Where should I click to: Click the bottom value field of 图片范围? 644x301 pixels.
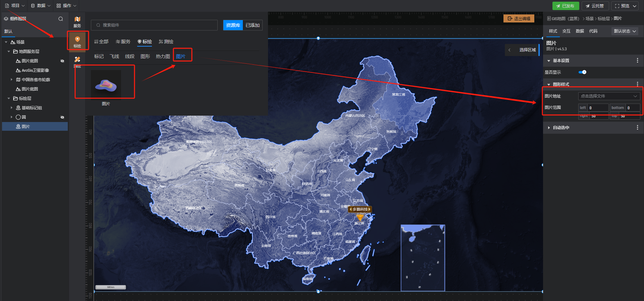point(633,108)
